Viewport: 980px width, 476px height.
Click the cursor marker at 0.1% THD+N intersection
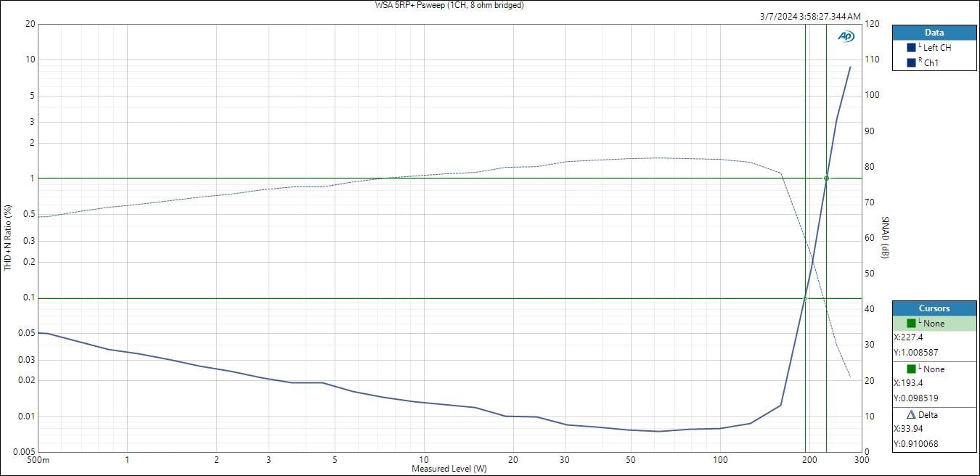click(805, 298)
